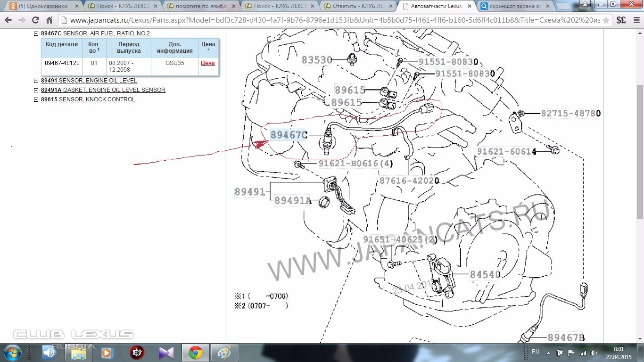Click the 89467C label on the diagram
Image resolution: width=644 pixels, height=362 pixels.
[x=289, y=135]
